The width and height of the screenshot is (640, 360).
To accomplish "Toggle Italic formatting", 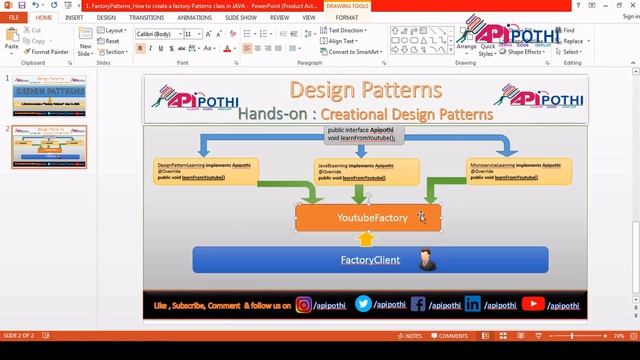I will tap(151, 49).
